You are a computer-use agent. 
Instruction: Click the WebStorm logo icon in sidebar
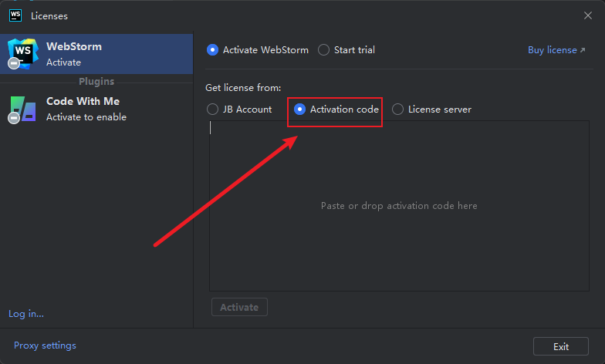click(23, 54)
